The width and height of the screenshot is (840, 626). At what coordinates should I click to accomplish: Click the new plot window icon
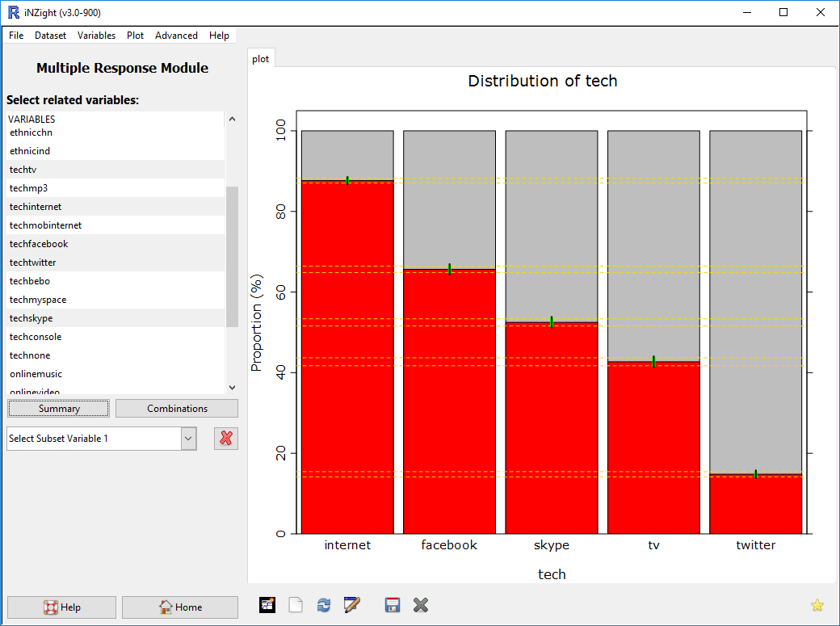pyautogui.click(x=267, y=605)
